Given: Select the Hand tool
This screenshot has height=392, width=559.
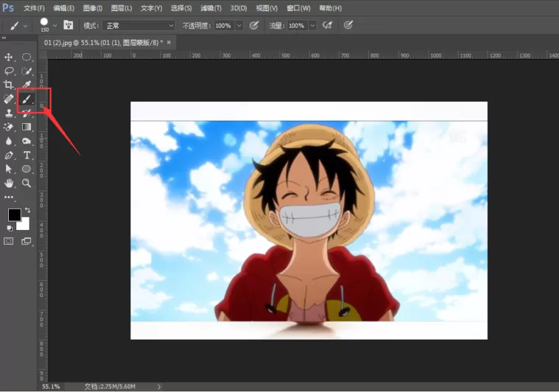Looking at the screenshot, I should pos(9,183).
